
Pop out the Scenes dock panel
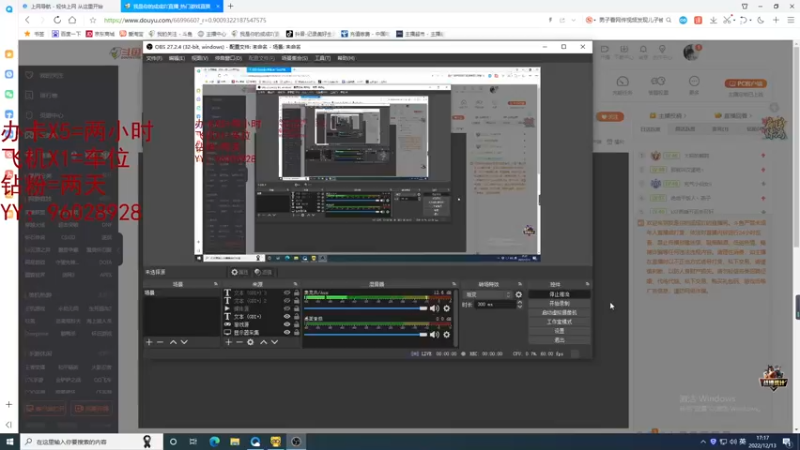215,284
